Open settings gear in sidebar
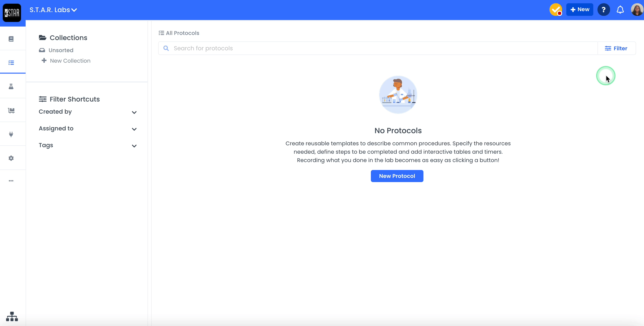 11,158
